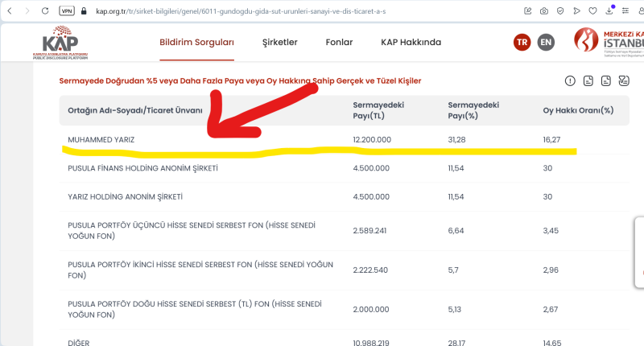644x346 pixels.
Task: Click the heart bookmark icon in toolbar
Action: (x=593, y=11)
